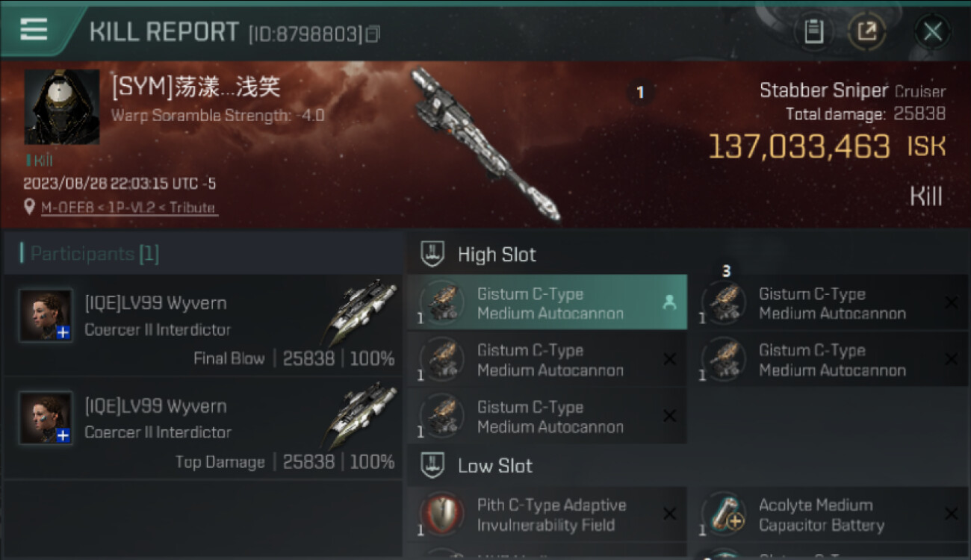Viewport: 971px width, 560px height.
Task: Select the Pith C-Type Adaptive Invulnerability Field
Action: [x=547, y=514]
